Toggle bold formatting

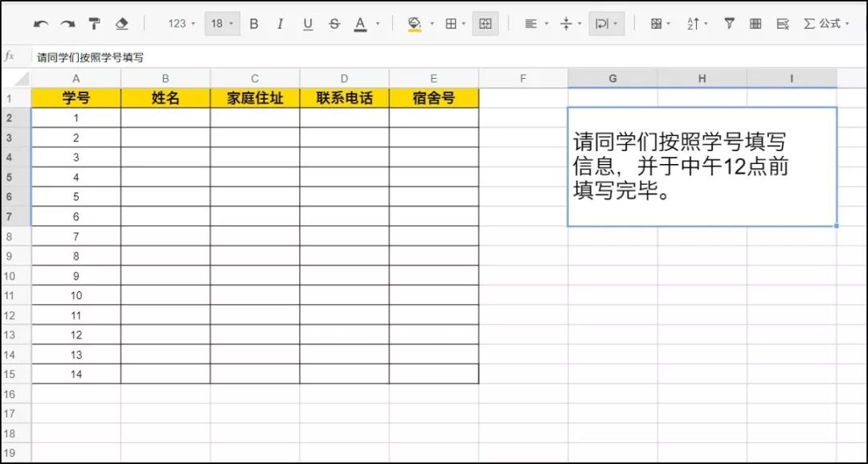(253, 23)
